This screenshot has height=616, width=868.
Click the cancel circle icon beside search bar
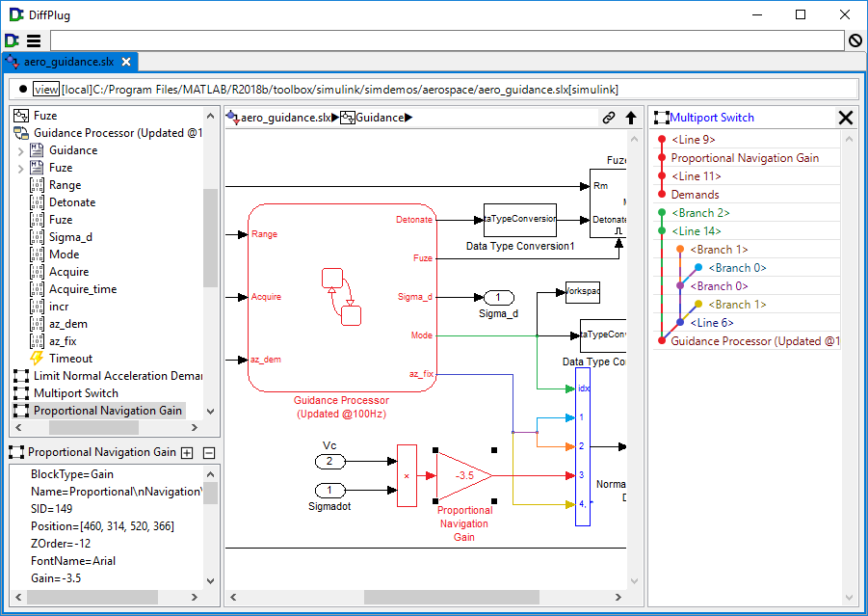[855, 40]
